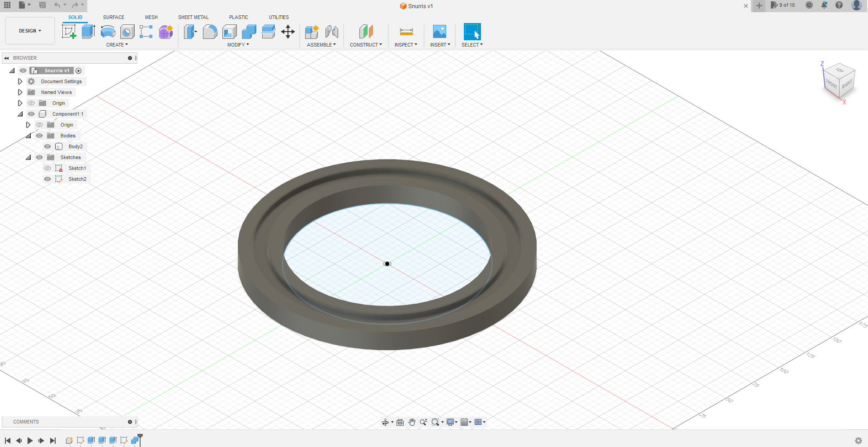
Task: Click the Offset Plane construct icon
Action: [x=366, y=32]
